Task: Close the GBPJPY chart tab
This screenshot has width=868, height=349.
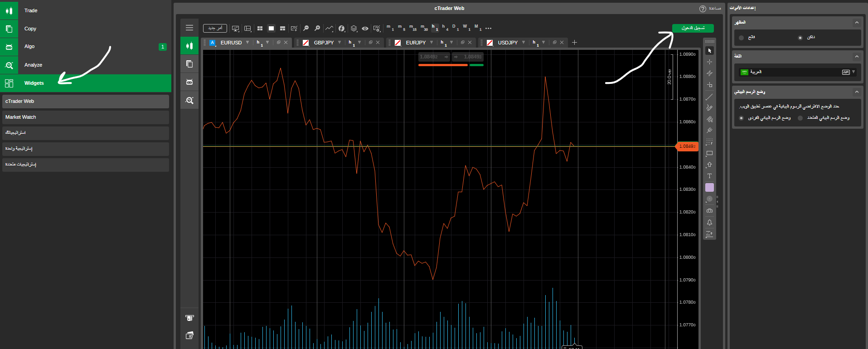Action: tap(378, 42)
